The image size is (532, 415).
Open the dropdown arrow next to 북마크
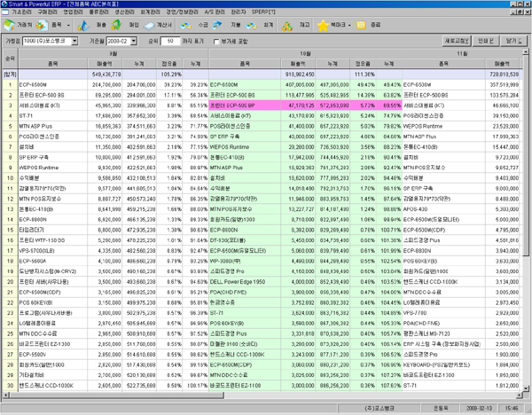[349, 26]
